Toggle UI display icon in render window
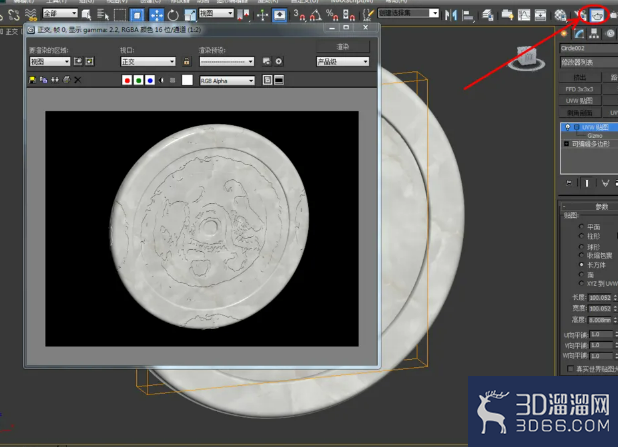618x447 pixels. pos(279,80)
